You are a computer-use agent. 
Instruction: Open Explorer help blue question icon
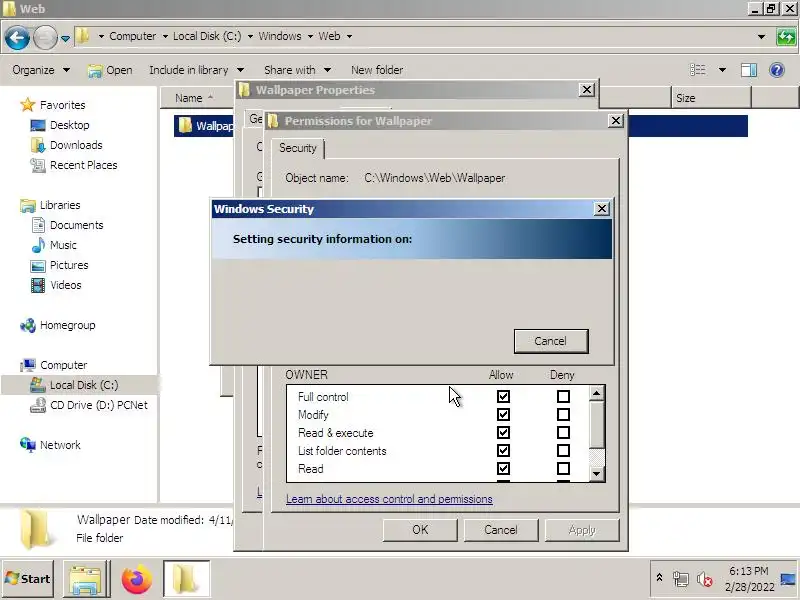pos(777,70)
